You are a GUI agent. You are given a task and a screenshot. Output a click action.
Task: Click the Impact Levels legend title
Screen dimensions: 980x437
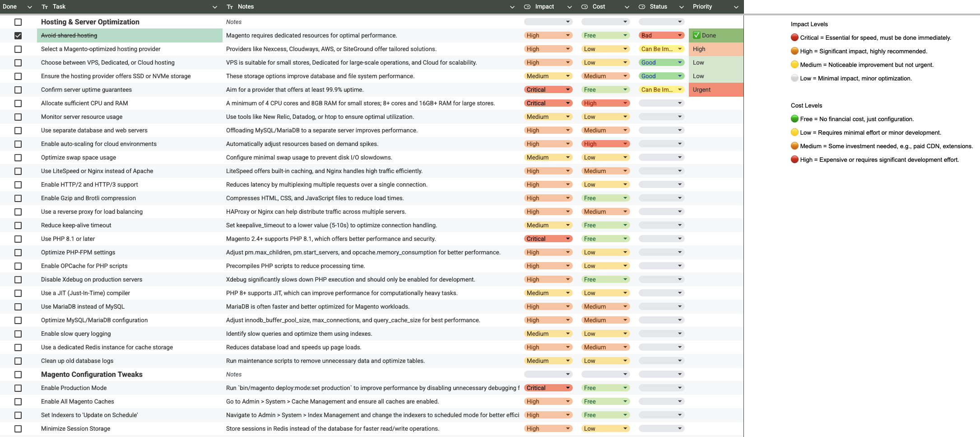point(809,24)
